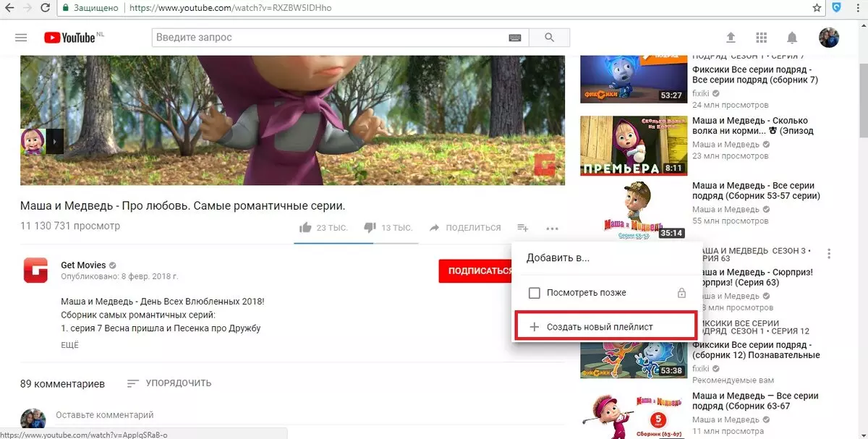Open the YouTube hamburger guide menu

point(21,38)
